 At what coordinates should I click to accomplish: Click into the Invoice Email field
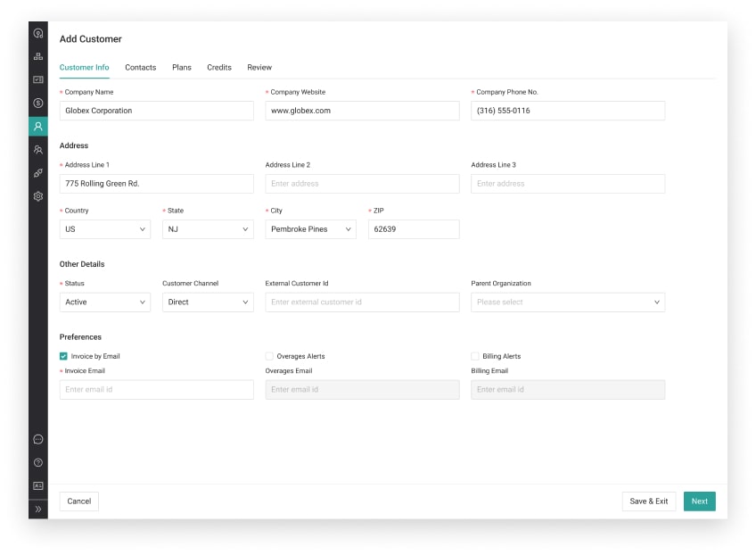point(156,390)
